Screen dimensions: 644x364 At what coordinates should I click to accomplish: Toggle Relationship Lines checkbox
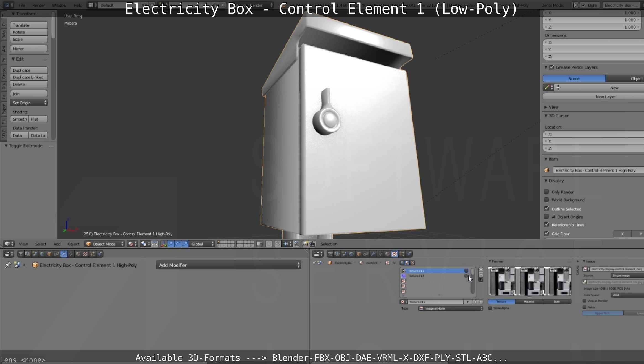click(x=546, y=225)
